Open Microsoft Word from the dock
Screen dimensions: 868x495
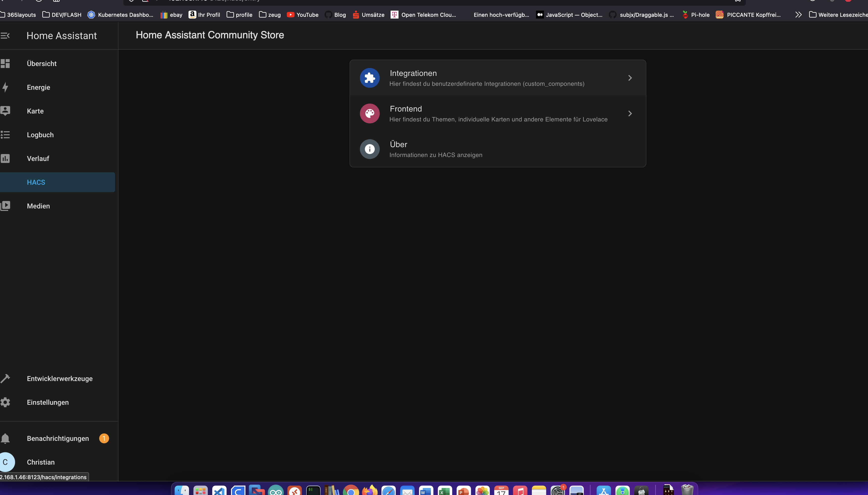[x=426, y=490]
